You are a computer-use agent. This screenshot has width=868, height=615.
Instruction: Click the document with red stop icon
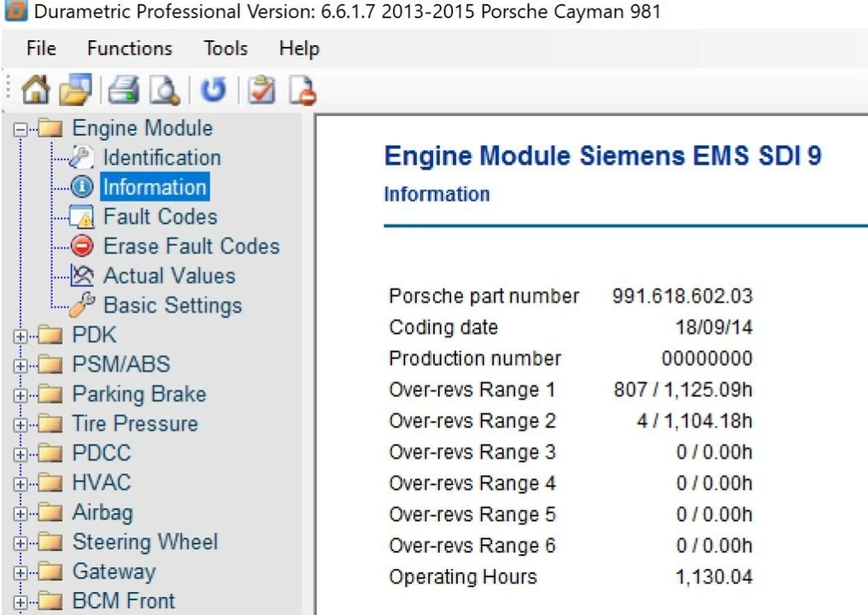[302, 91]
